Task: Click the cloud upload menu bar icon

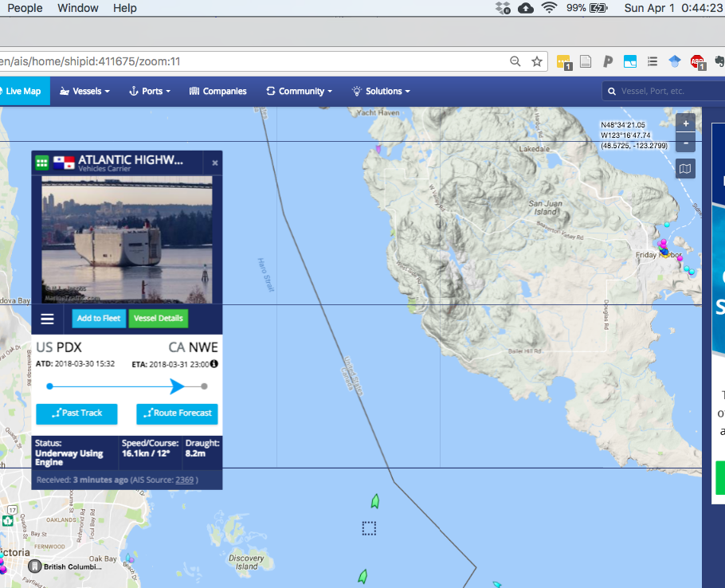Action: (x=526, y=8)
